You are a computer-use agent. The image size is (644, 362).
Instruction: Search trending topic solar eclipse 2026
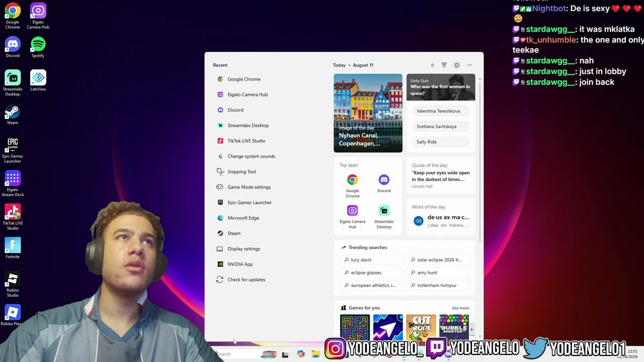[x=437, y=260]
